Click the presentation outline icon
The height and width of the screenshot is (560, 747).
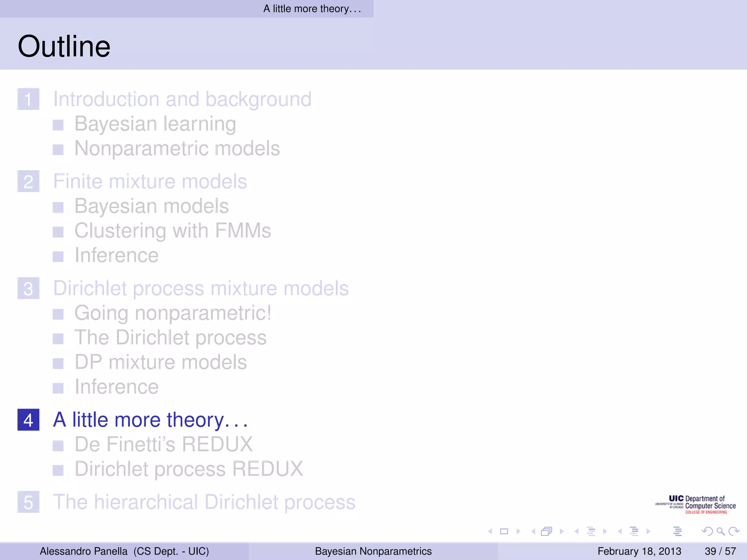tap(677, 531)
